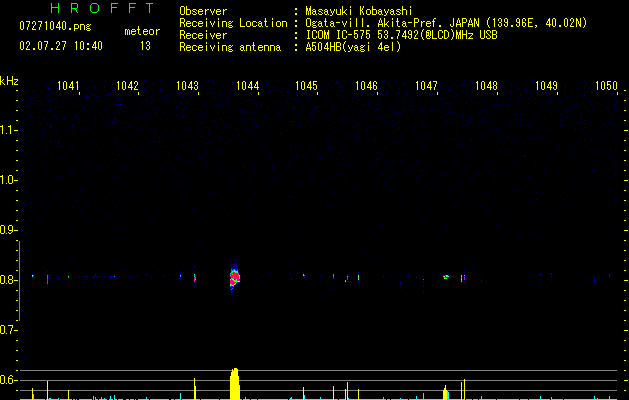Viewport: 629px width, 400px height.
Task: Click the 1046 time axis label
Action: pos(366,86)
